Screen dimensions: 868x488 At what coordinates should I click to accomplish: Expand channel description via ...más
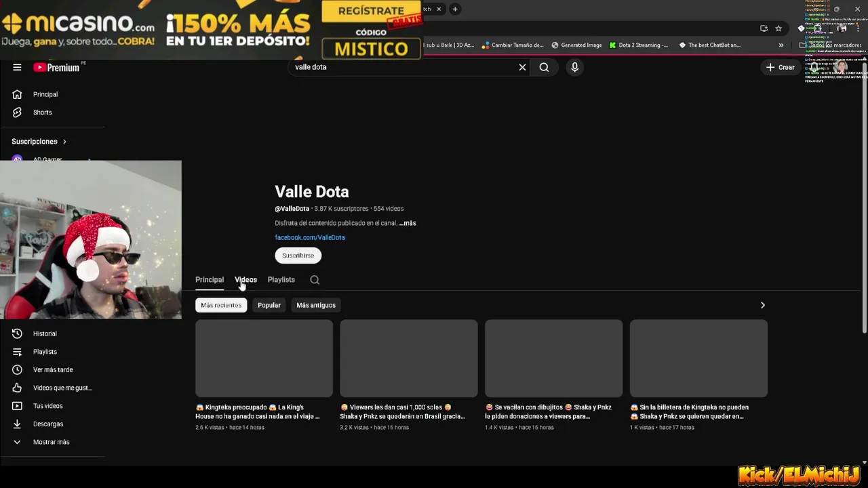(x=408, y=223)
